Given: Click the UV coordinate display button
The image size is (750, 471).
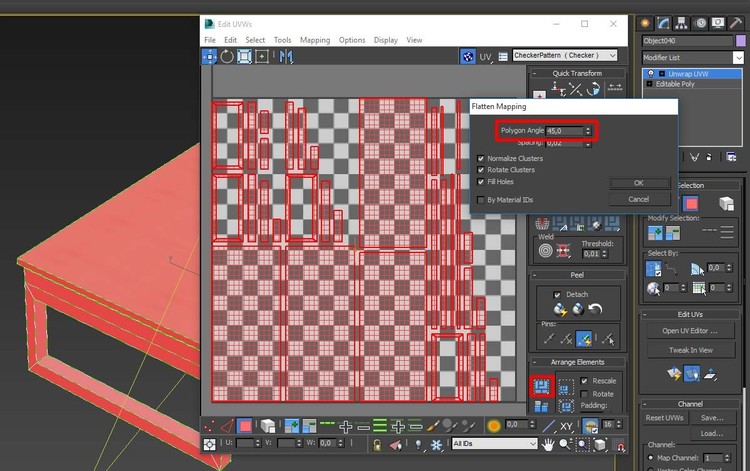Looking at the screenshot, I should click(x=485, y=57).
